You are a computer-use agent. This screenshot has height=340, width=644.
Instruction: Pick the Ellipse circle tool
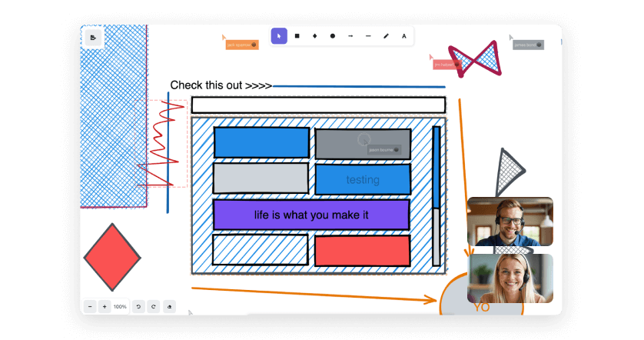(333, 36)
